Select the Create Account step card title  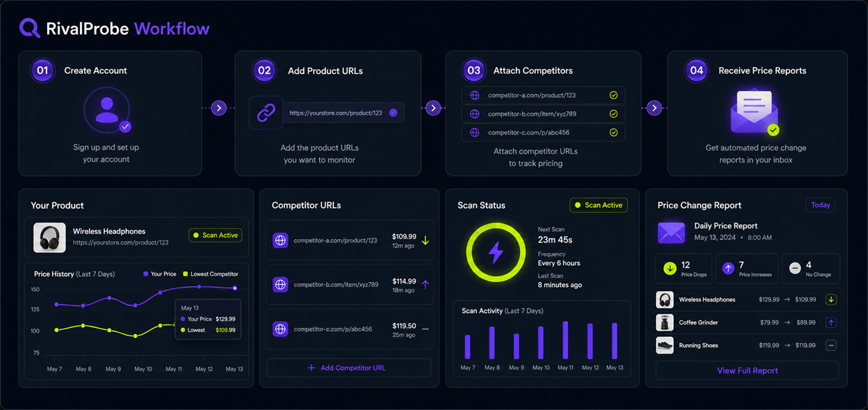point(96,70)
